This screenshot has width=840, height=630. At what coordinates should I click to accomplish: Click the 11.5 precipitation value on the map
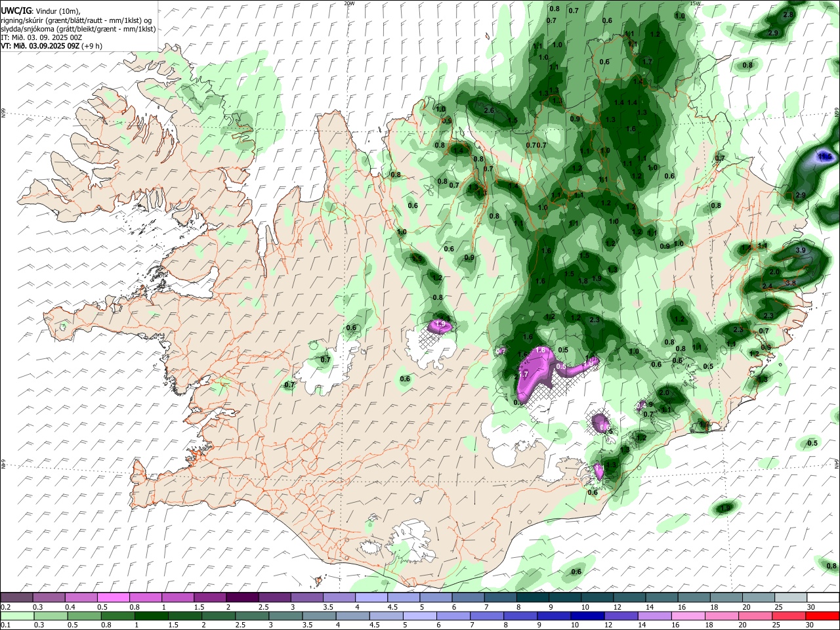tap(826, 157)
